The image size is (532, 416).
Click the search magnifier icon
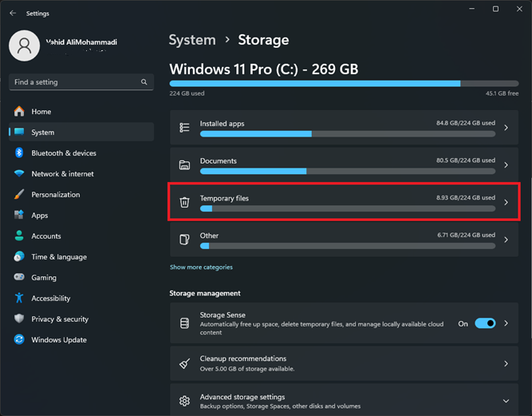144,81
